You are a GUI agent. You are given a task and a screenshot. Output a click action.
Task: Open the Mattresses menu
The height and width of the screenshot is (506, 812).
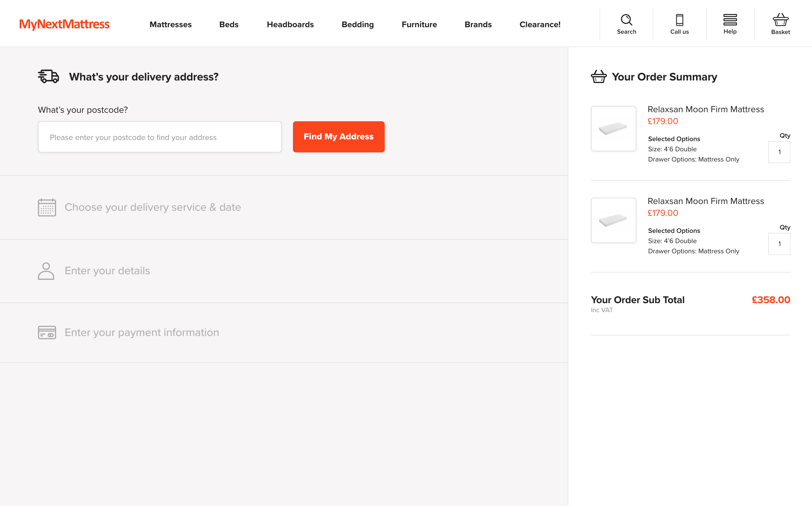[x=171, y=24]
